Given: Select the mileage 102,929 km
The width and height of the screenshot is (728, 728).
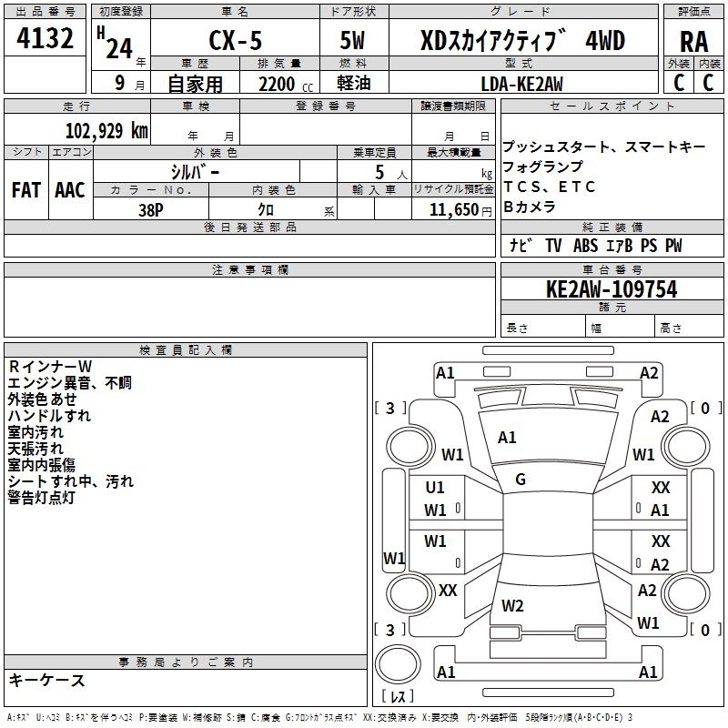Looking at the screenshot, I should 106,130.
